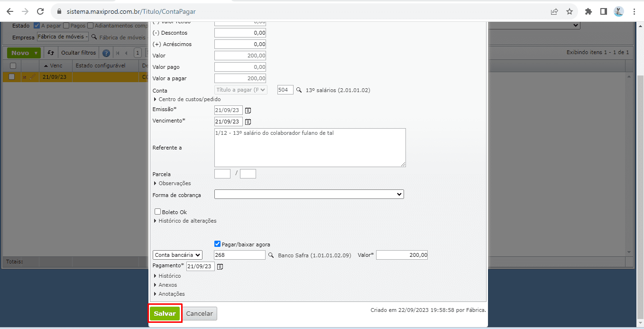Click the first Parcela number field
The image size is (644, 329).
click(x=222, y=174)
